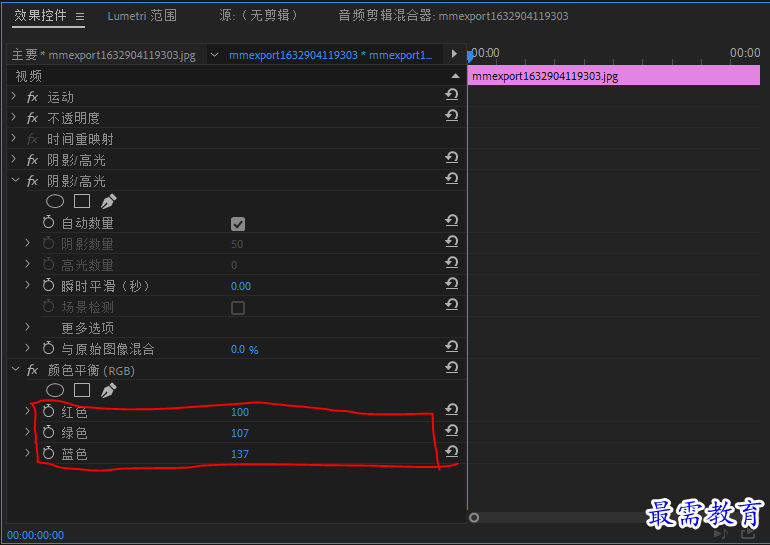Switch to the 效果控件 tab
The height and width of the screenshot is (545, 770).
(40, 16)
